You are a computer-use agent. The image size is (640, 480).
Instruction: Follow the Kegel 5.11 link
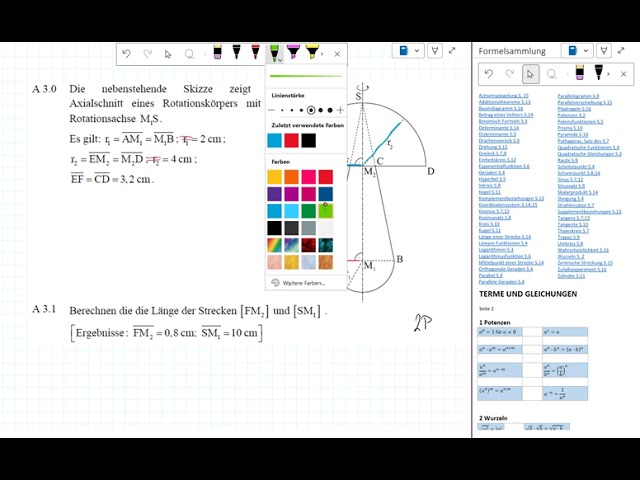point(489,192)
